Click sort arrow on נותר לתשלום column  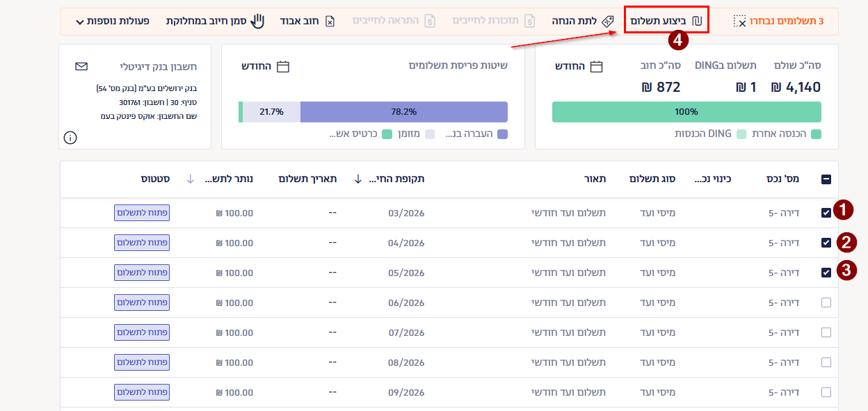coord(191,179)
